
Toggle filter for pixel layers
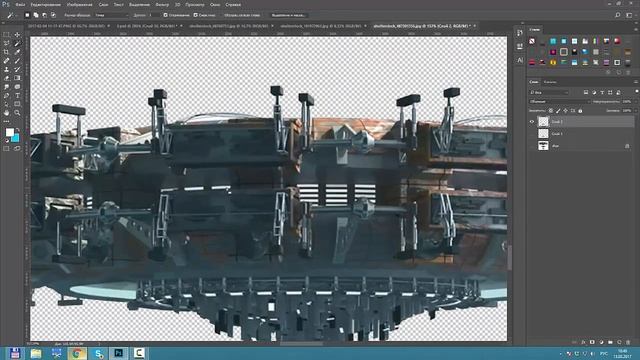click(586, 93)
